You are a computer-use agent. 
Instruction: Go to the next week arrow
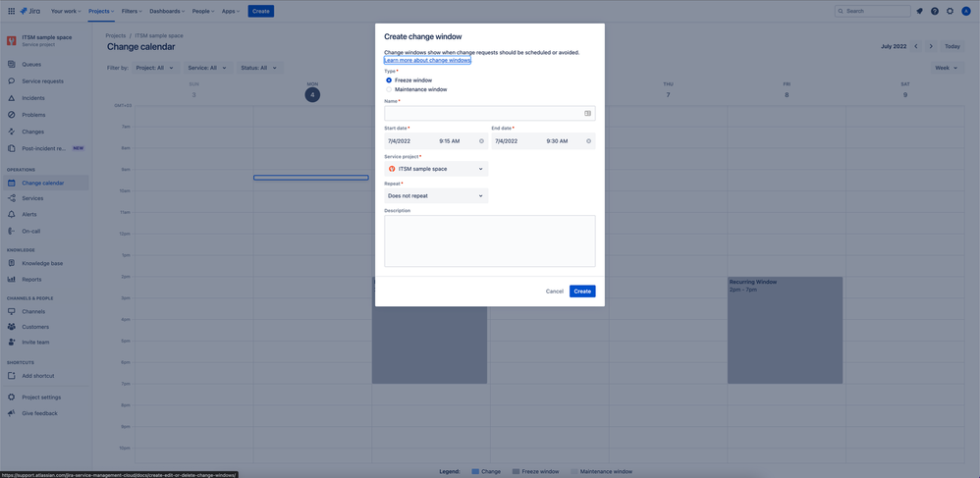(x=931, y=46)
